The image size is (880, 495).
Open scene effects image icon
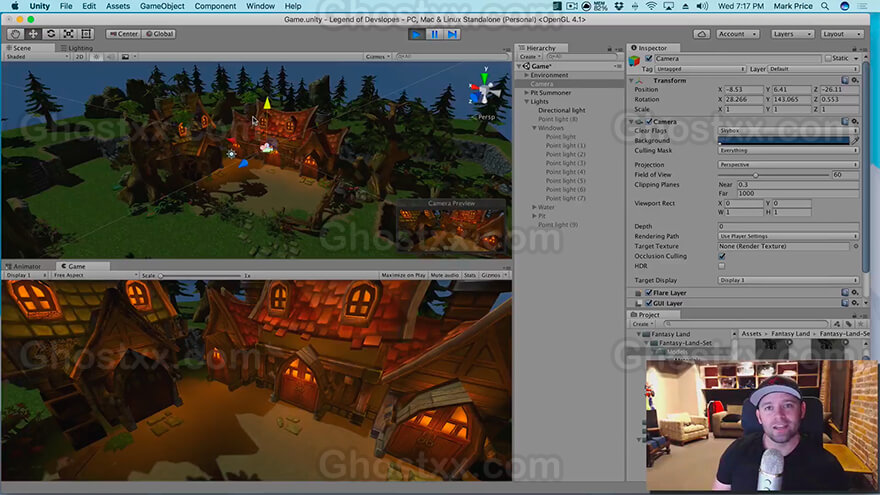[x=125, y=57]
